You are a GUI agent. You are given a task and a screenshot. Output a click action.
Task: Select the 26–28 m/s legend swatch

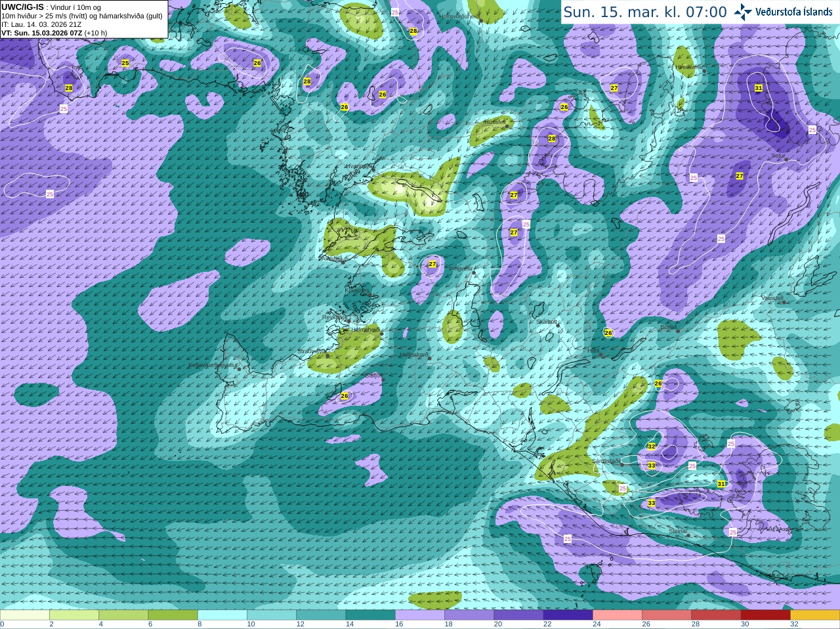tap(667, 615)
